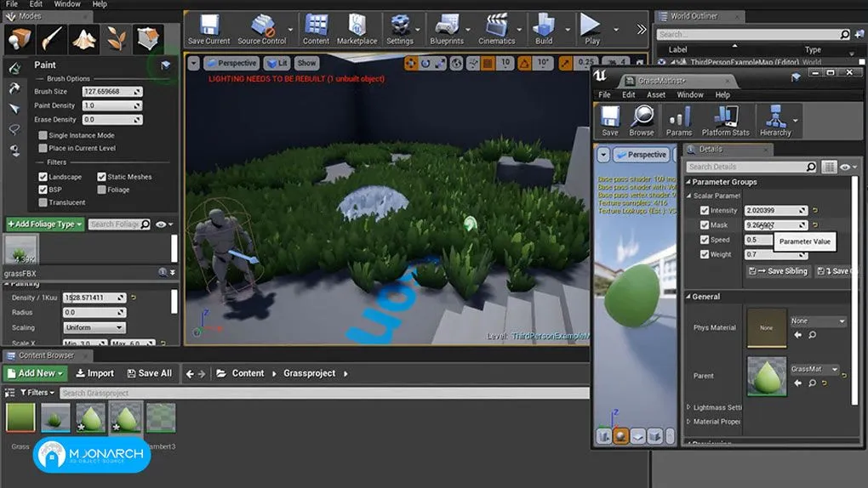Expand the main toolbar overflow chevron
Viewport: 868px width, 488px height.
point(641,29)
